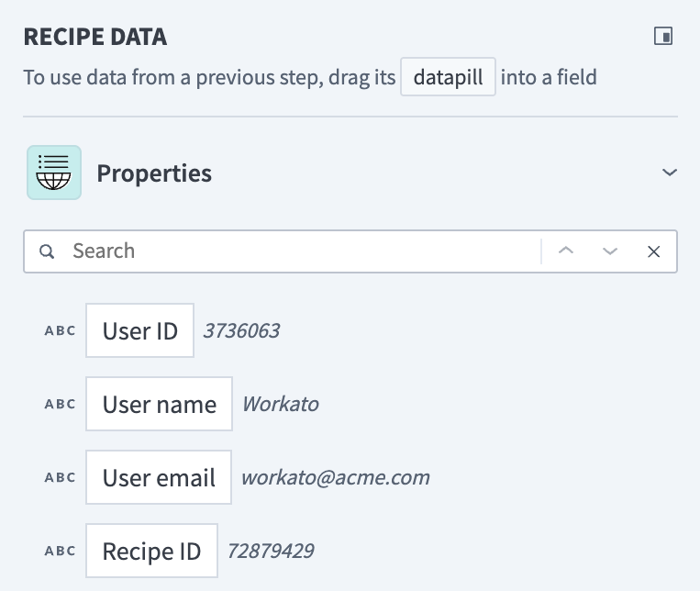This screenshot has width=700, height=591.
Task: Clear the search with the X icon
Action: click(653, 251)
